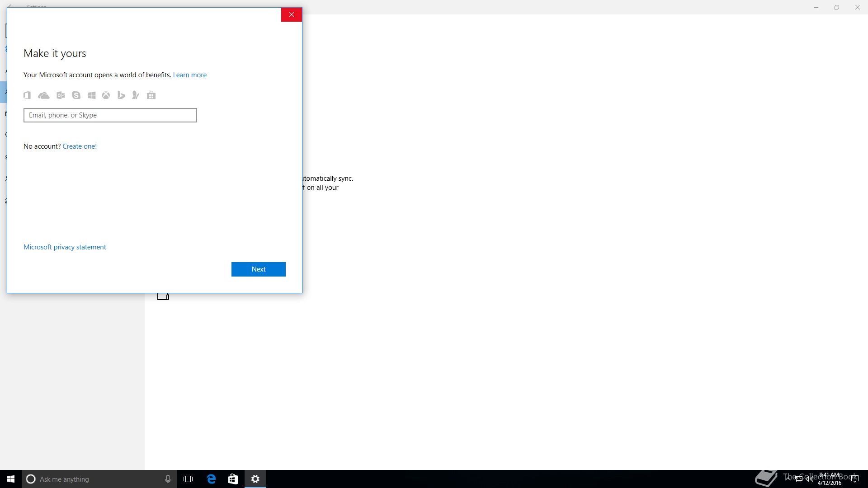The height and width of the screenshot is (488, 868).
Task: Open the Windows Start menu
Action: (11, 479)
